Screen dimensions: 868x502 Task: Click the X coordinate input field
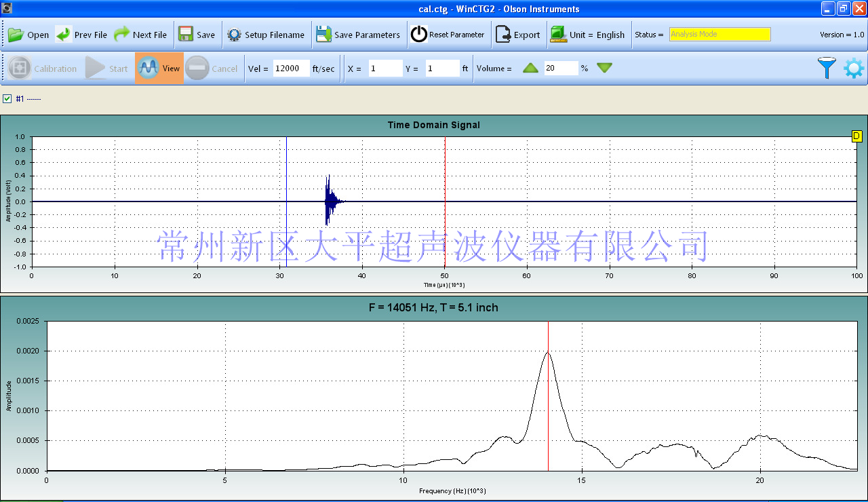pos(384,69)
